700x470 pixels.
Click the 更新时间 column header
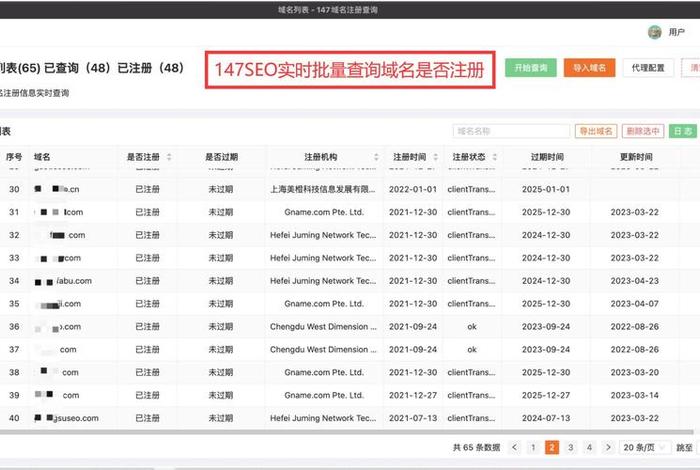click(636, 157)
